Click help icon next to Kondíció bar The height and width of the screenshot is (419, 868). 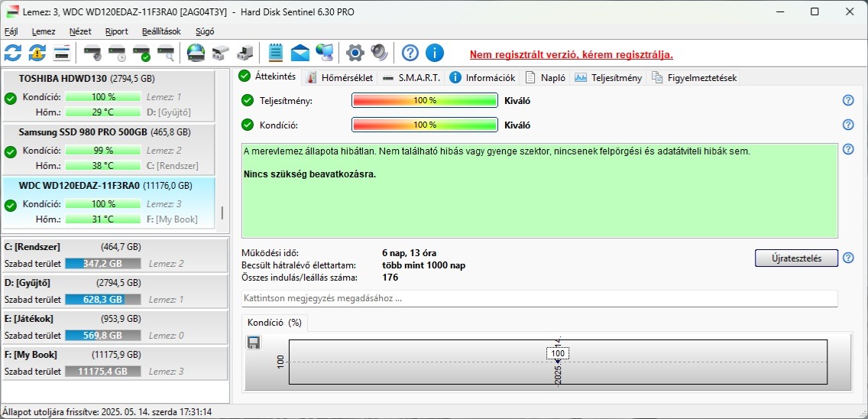pos(848,125)
